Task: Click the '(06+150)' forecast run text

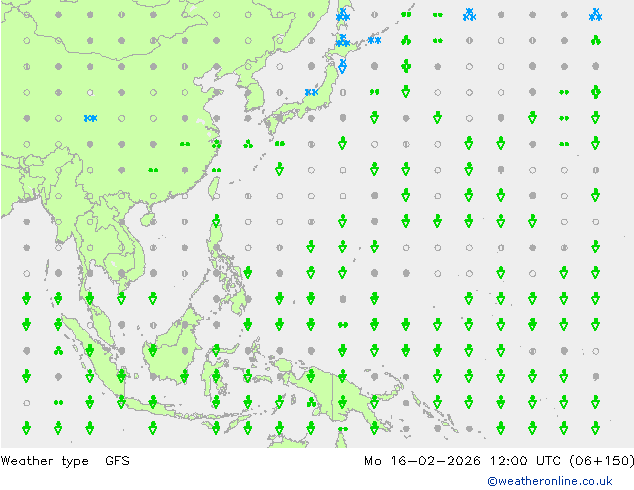Action: (x=601, y=461)
